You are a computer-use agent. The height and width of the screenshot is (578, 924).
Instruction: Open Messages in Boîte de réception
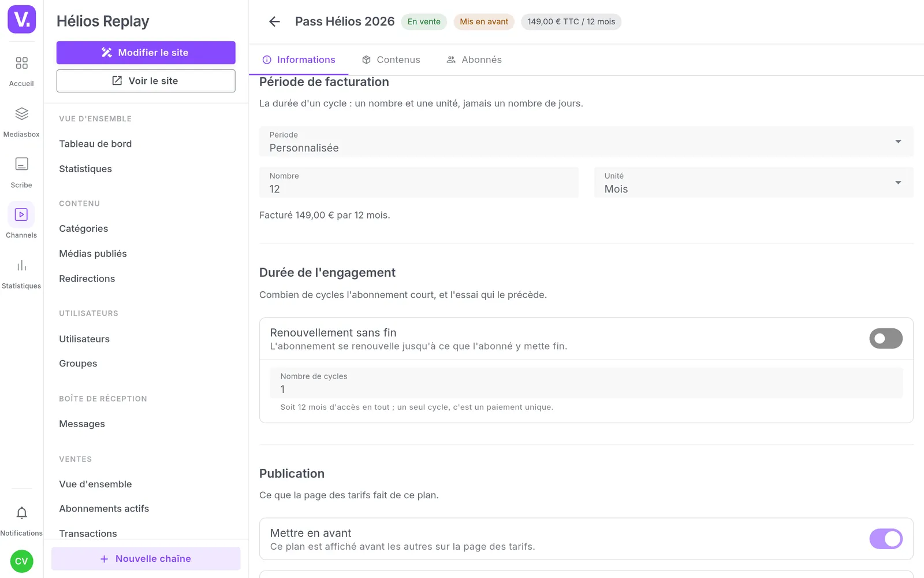82,424
